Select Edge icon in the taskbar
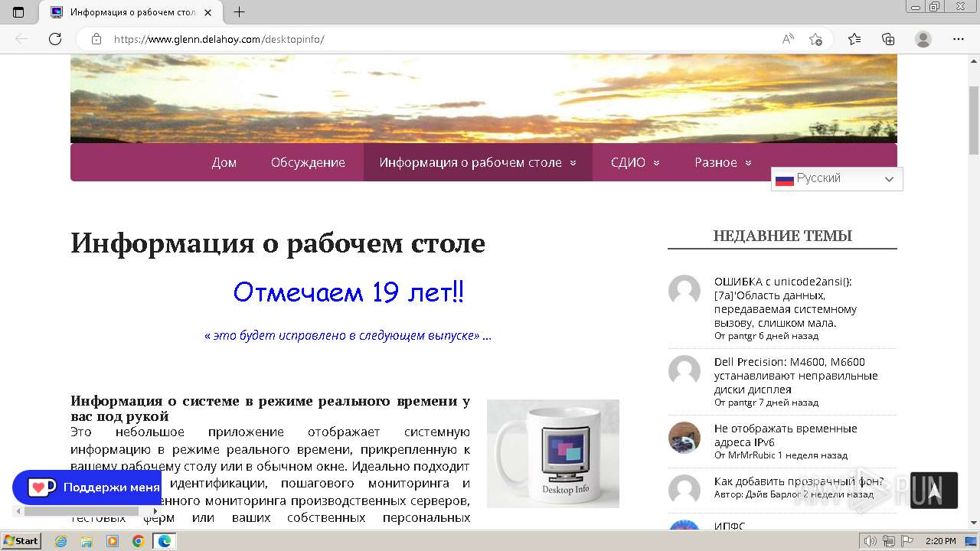980x551 pixels. (164, 541)
